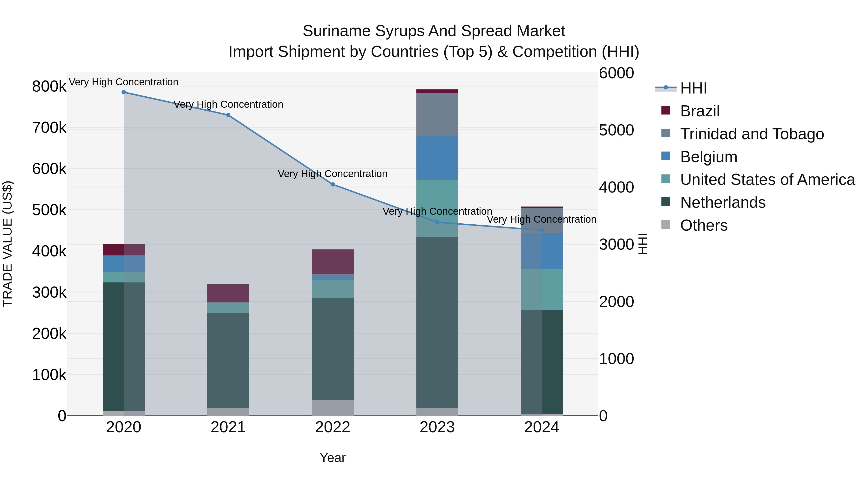Click the Brazil legend color swatch
The image size is (868, 488).
665,110
